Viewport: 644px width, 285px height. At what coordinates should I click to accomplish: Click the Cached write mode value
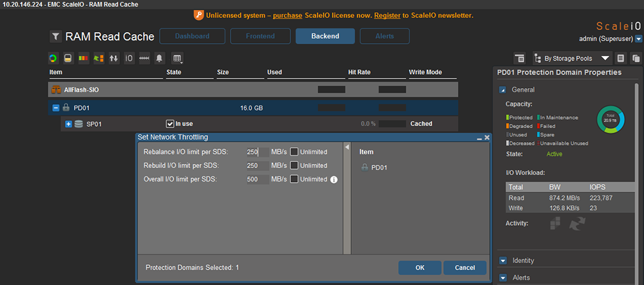(x=421, y=124)
